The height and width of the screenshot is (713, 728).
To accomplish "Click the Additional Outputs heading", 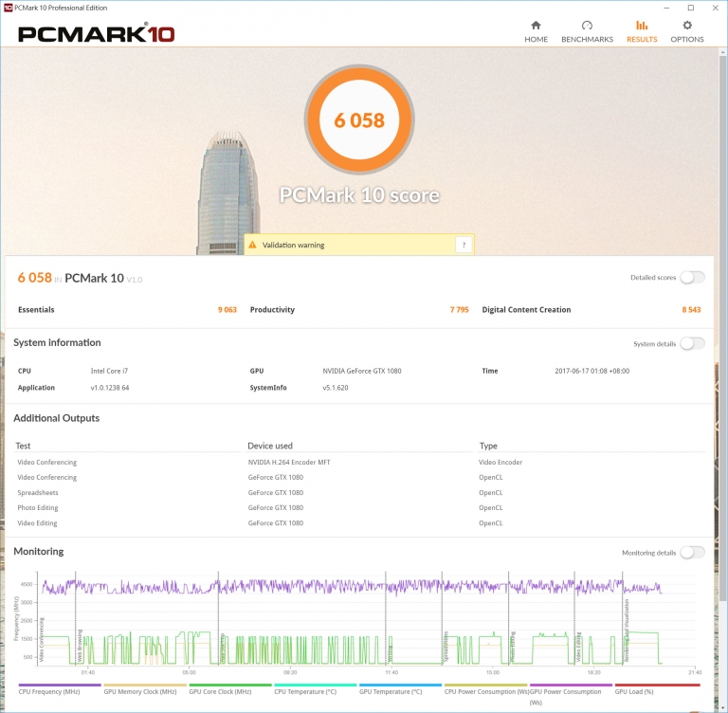I will (x=56, y=418).
